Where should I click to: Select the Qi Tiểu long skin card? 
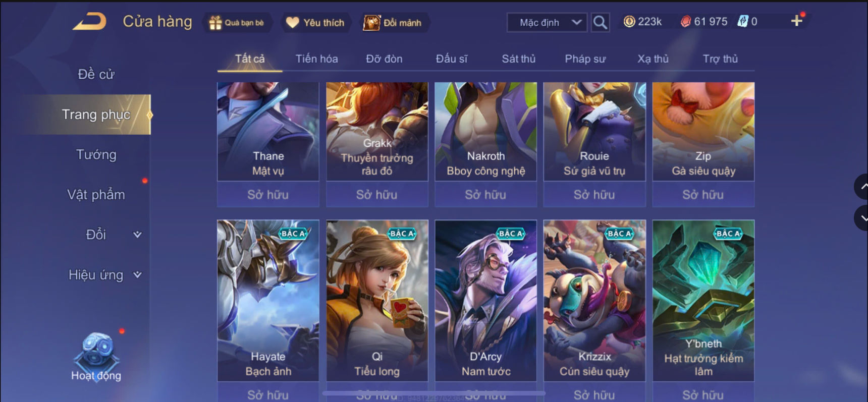[377, 301]
